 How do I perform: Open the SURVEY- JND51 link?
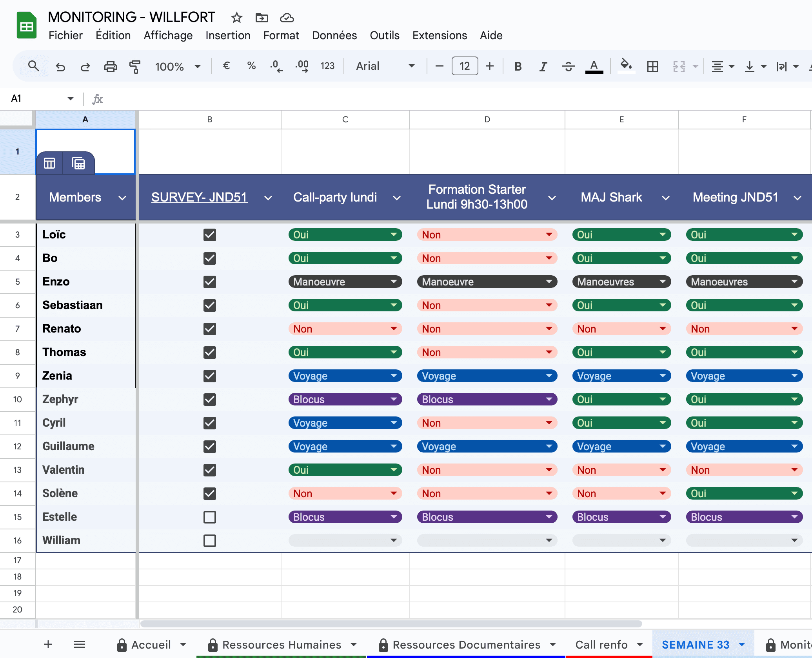coord(199,197)
